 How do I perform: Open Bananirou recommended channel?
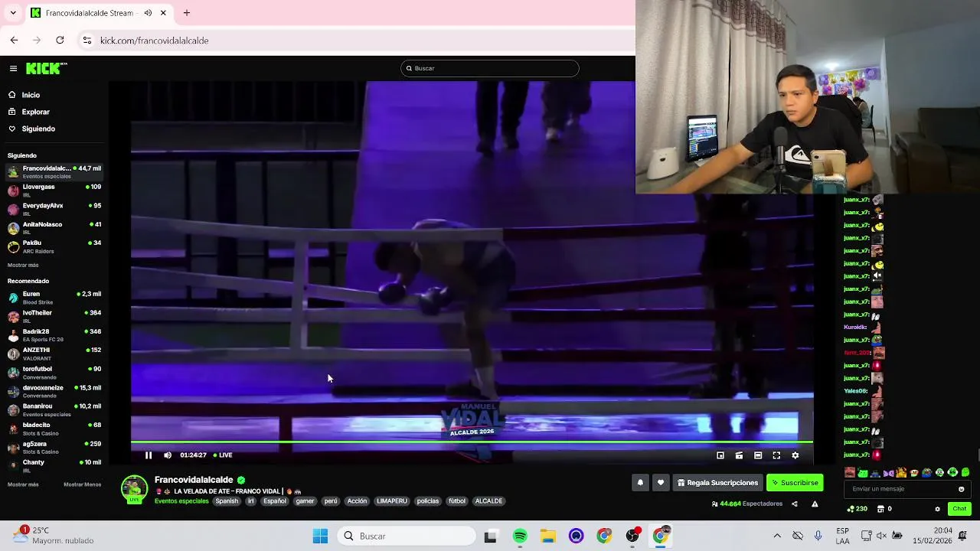click(x=54, y=410)
